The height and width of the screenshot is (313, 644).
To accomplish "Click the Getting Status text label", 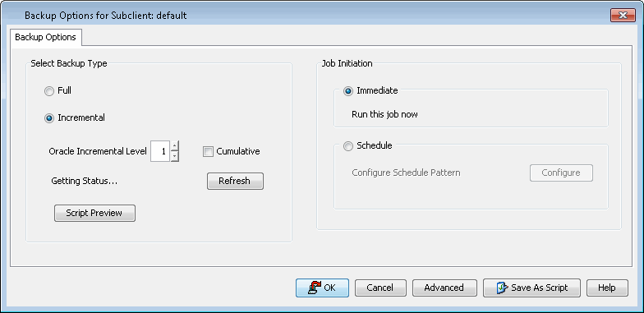I will coord(84,181).
